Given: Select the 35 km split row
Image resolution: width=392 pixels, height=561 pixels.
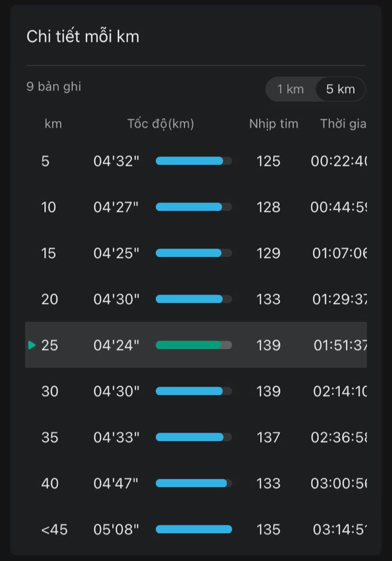Looking at the screenshot, I should coord(196,437).
